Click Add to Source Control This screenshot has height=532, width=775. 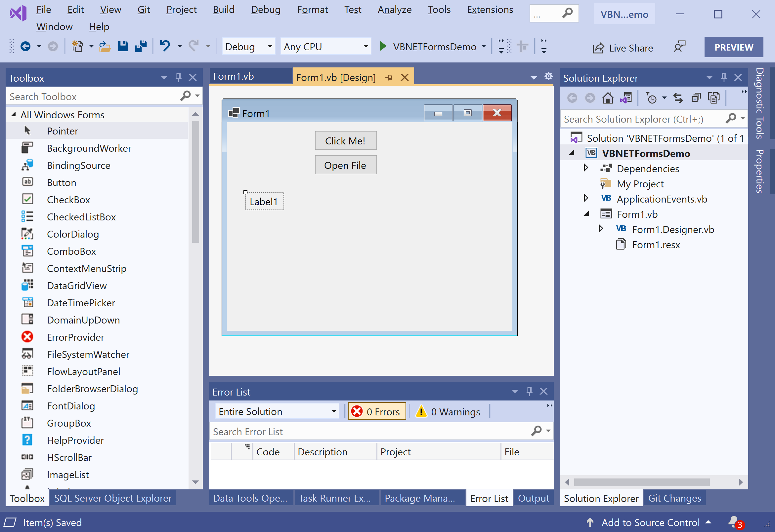650,522
